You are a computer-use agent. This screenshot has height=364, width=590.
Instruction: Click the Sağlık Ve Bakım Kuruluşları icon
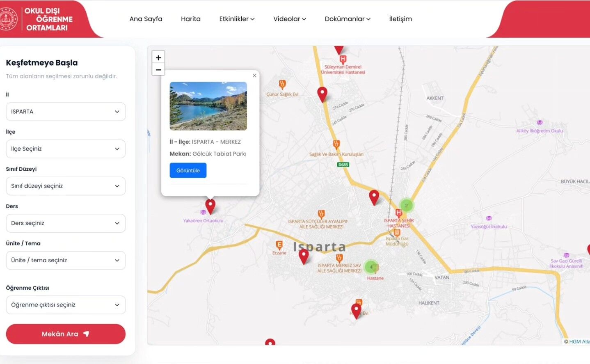coord(336,144)
